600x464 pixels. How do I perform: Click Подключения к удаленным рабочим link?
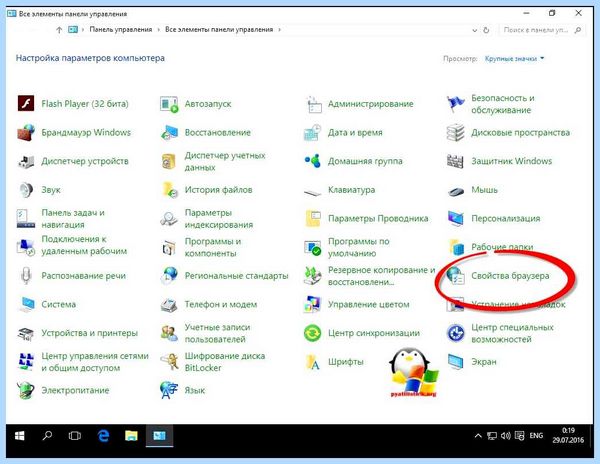84,245
